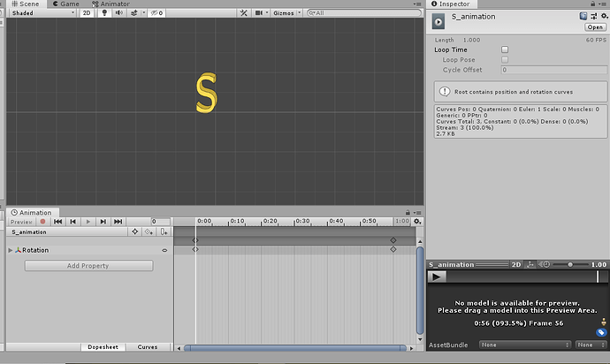
Task: Expand the Rotation property
Action: click(11, 250)
